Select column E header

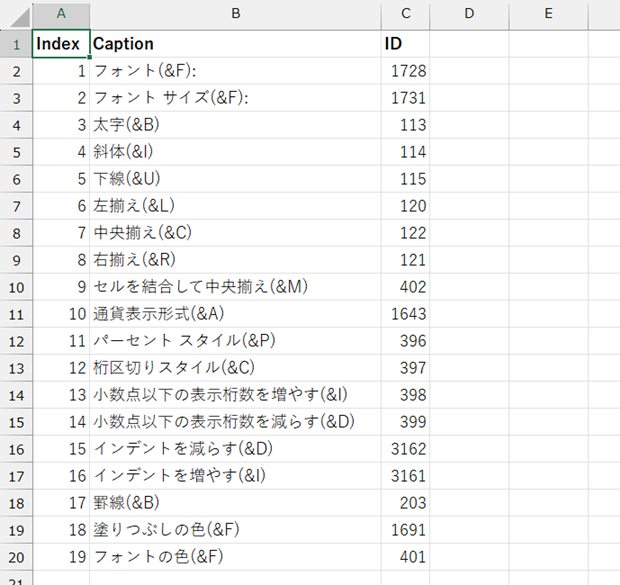[x=549, y=15]
